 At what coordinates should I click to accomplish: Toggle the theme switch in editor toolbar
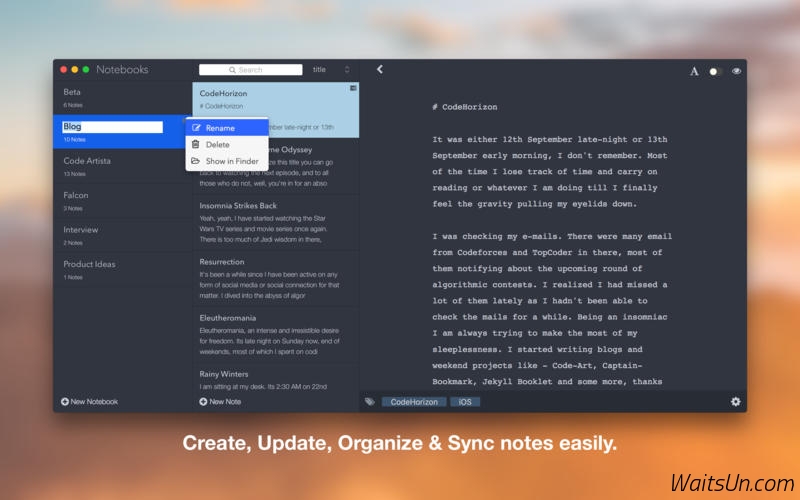715,71
